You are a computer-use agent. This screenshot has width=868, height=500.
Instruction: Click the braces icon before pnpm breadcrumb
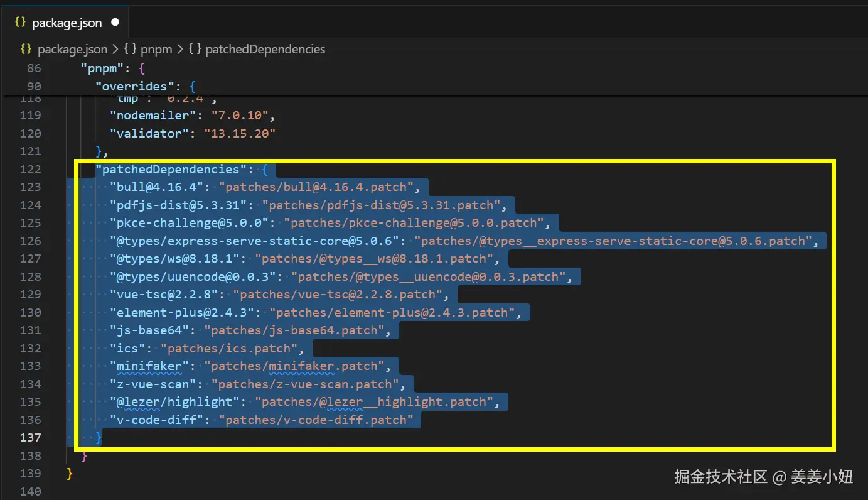click(x=131, y=49)
